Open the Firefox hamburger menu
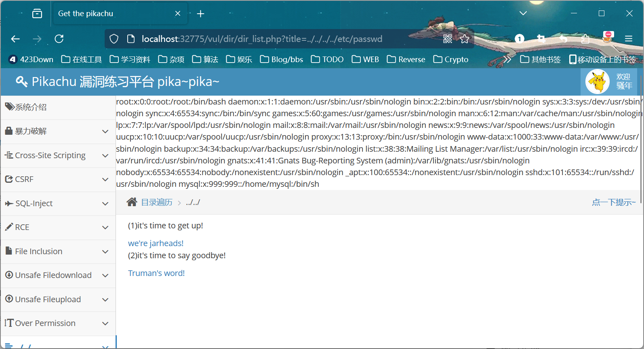The height and width of the screenshot is (349, 644). [x=628, y=39]
